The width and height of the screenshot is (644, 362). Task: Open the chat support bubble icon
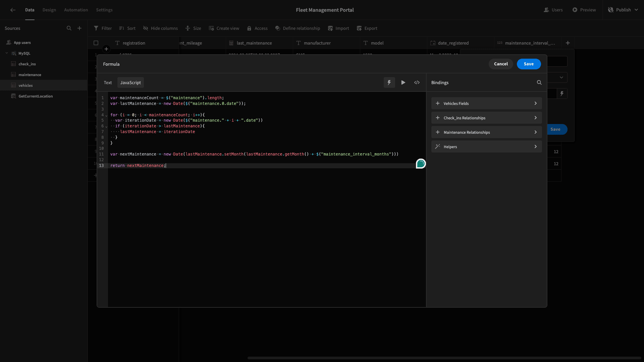point(421,164)
